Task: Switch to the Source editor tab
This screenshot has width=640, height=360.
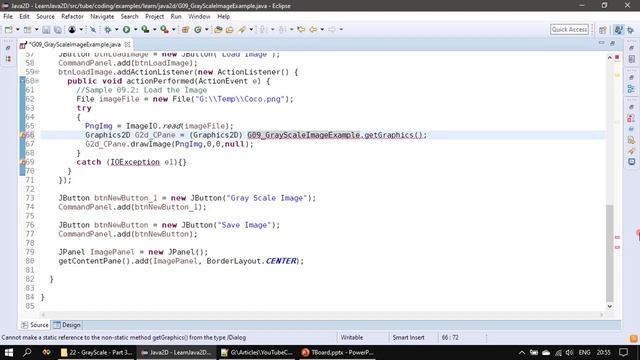Action: tap(35, 325)
